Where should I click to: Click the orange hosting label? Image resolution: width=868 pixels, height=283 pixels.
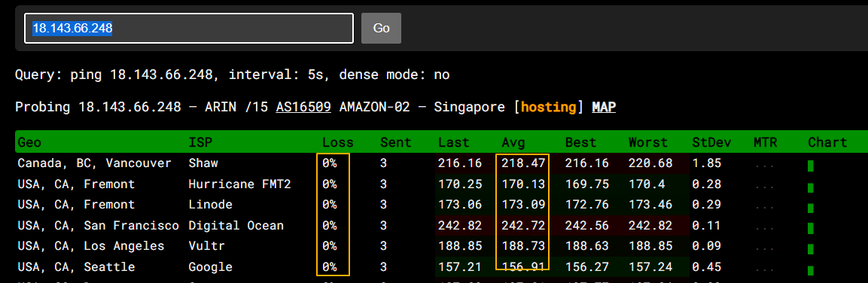[x=549, y=107]
